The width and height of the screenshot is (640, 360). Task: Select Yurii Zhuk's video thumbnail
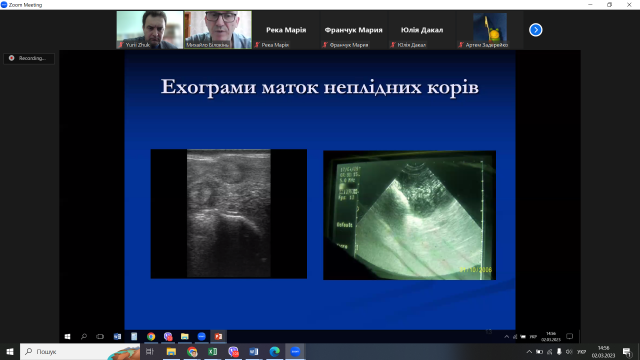point(150,30)
